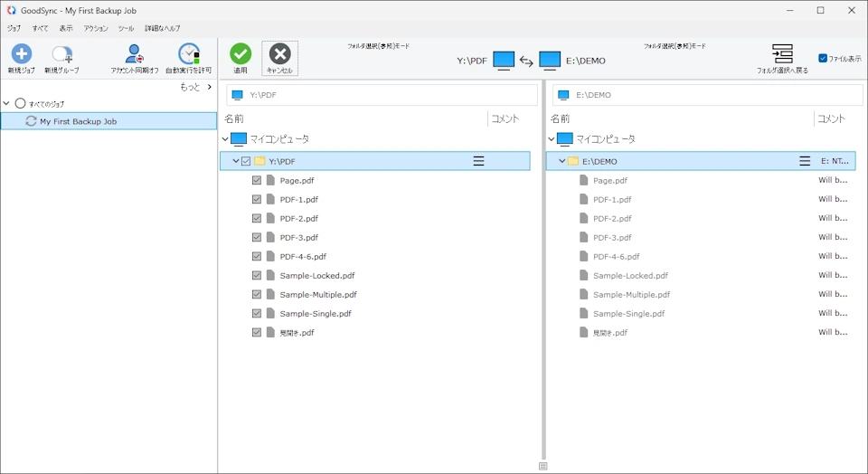Collapse the すべてのジョブ tree node

(x=6, y=103)
